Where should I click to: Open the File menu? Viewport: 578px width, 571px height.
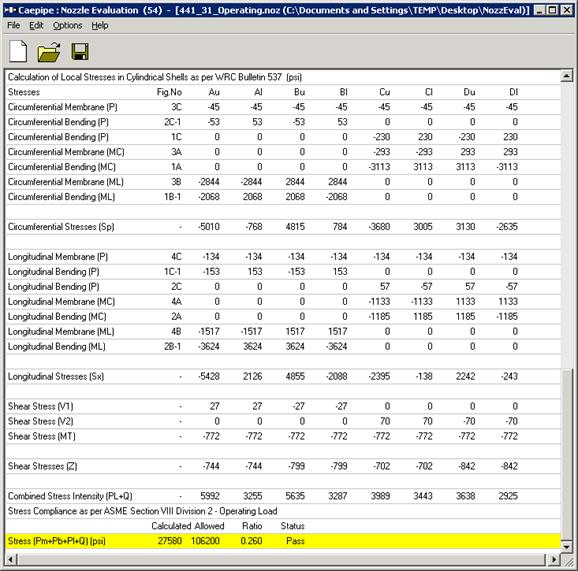(x=13, y=25)
